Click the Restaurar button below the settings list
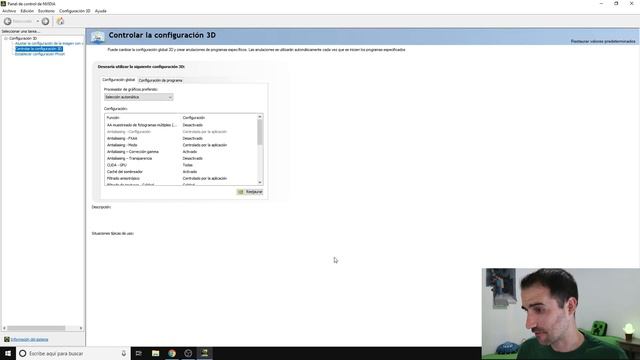Screen dimensions: 640x360 [x=250, y=191]
